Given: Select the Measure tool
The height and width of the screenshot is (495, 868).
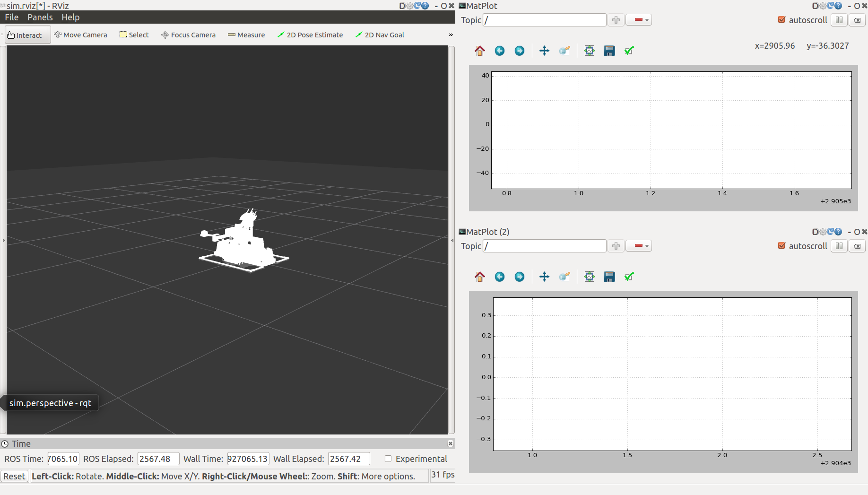Looking at the screenshot, I should click(x=246, y=35).
